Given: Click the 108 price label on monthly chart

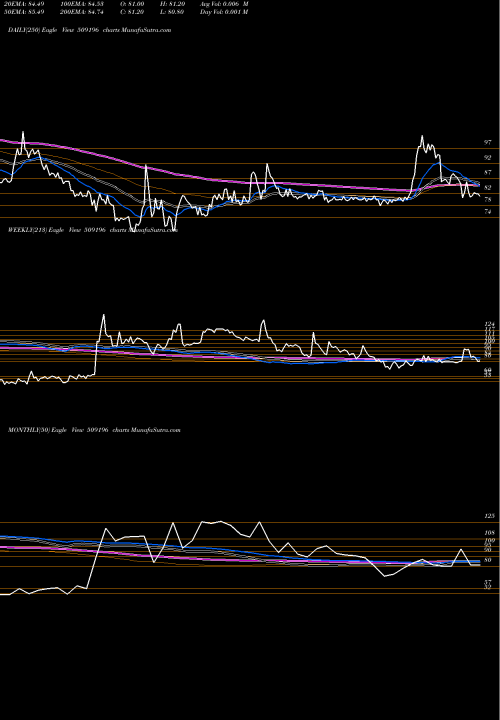Looking at the screenshot, I should [x=489, y=533].
